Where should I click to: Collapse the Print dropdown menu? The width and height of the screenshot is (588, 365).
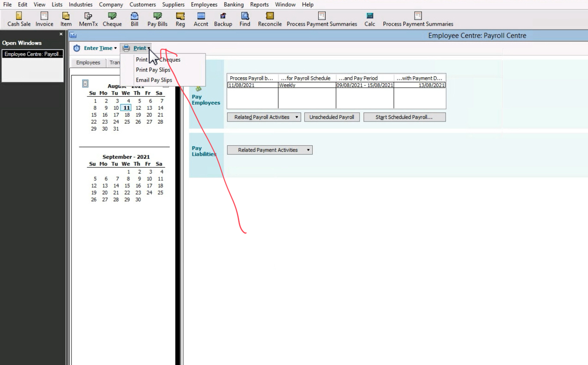pyautogui.click(x=136, y=48)
